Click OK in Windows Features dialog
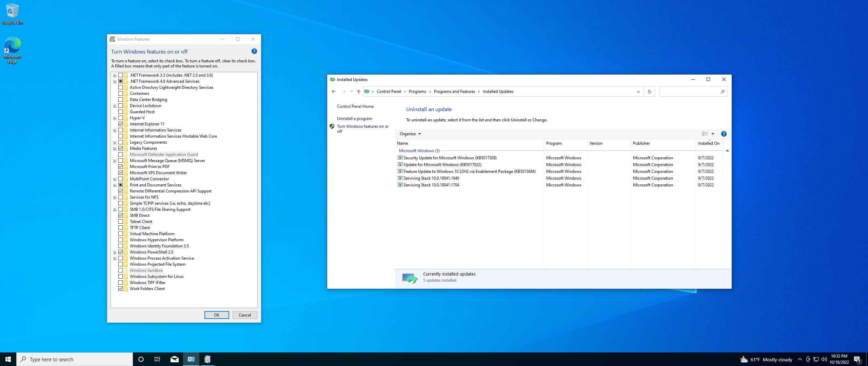This screenshot has height=366, width=868. pos(216,315)
